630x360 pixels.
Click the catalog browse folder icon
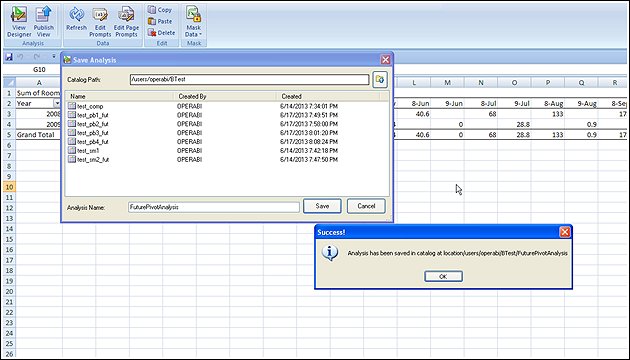[x=380, y=79]
